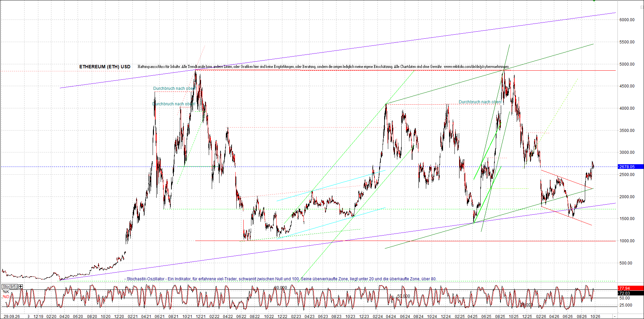Select the ETHEREUM (ETH) USD chart title
Screen dimensions: 644x319
pyautogui.click(x=105, y=67)
